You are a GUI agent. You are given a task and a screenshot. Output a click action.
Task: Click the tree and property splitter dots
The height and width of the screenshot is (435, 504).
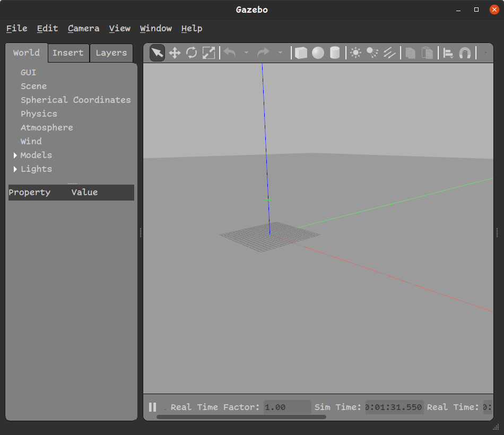(x=72, y=183)
